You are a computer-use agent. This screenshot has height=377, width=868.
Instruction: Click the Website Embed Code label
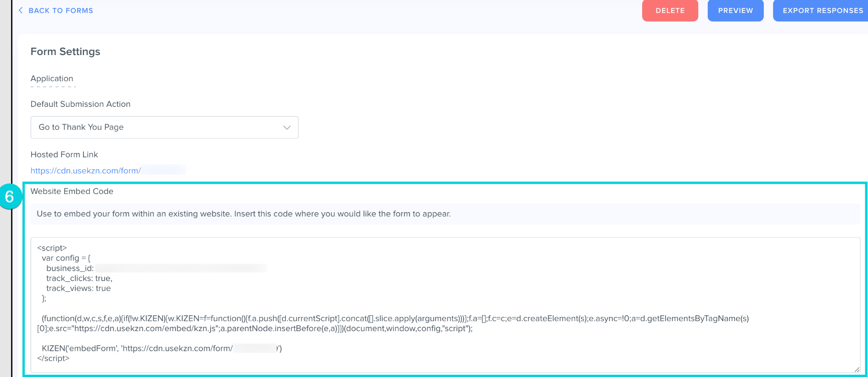(x=72, y=191)
